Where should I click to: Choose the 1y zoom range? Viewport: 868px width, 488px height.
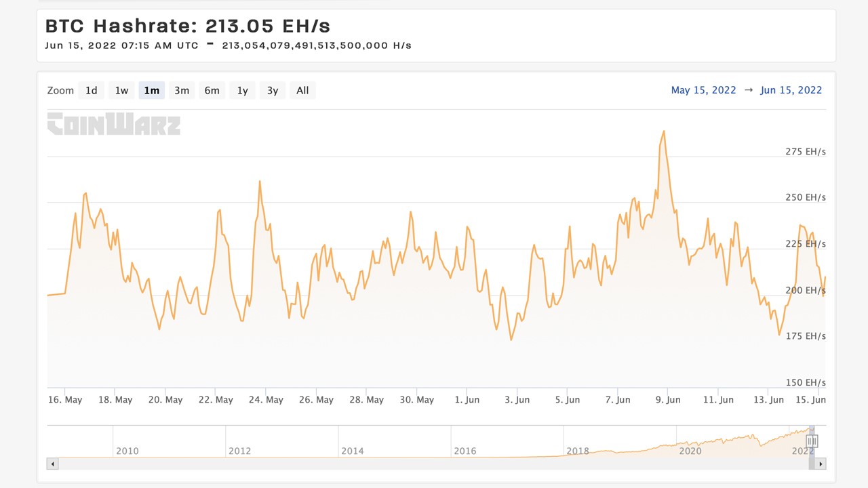242,90
